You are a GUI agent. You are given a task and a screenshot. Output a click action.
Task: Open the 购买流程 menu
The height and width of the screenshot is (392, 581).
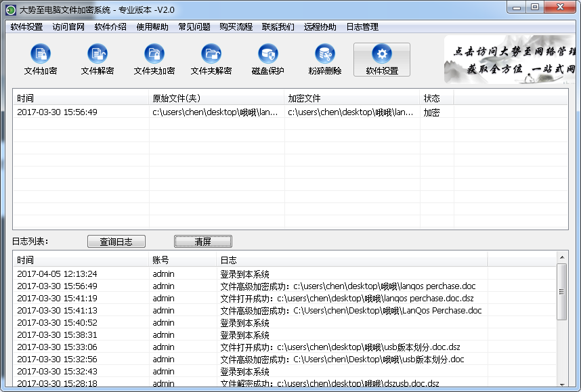point(236,27)
